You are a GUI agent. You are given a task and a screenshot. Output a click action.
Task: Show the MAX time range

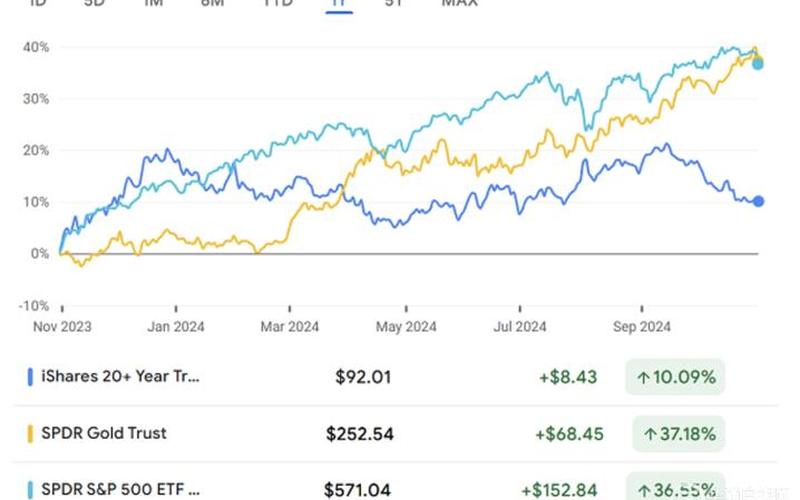pyautogui.click(x=459, y=3)
